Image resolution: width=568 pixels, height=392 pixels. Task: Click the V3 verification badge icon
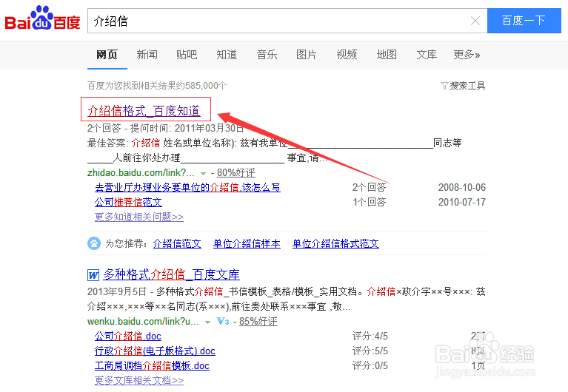point(222,321)
